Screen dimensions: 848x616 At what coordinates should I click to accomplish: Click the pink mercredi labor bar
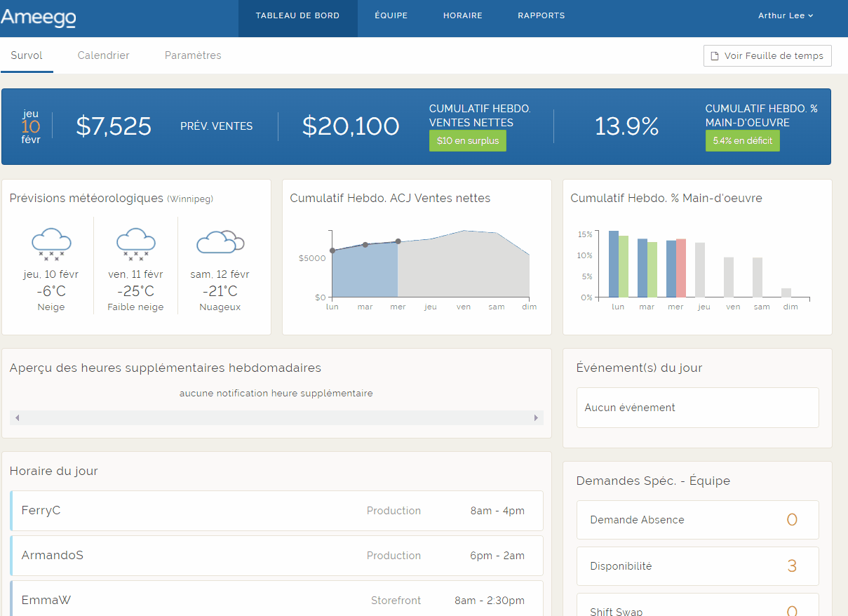(681, 268)
